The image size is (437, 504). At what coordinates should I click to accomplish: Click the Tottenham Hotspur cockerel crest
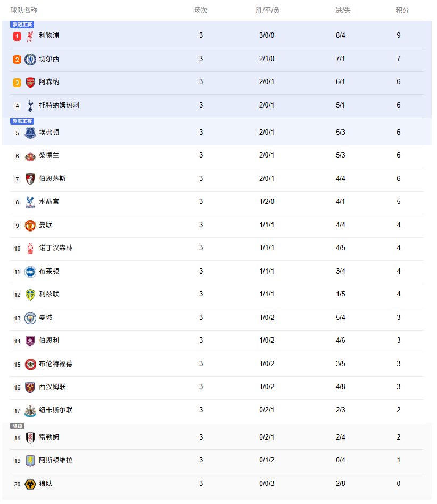point(30,106)
